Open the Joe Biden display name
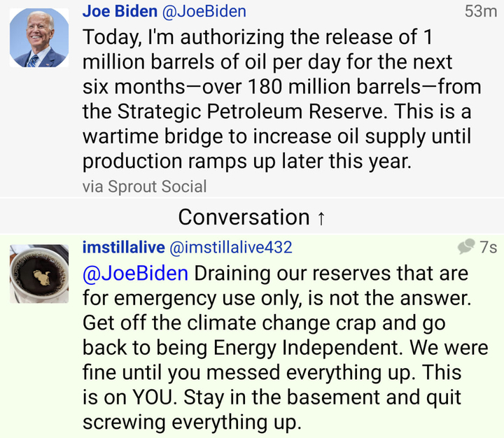 (x=120, y=11)
